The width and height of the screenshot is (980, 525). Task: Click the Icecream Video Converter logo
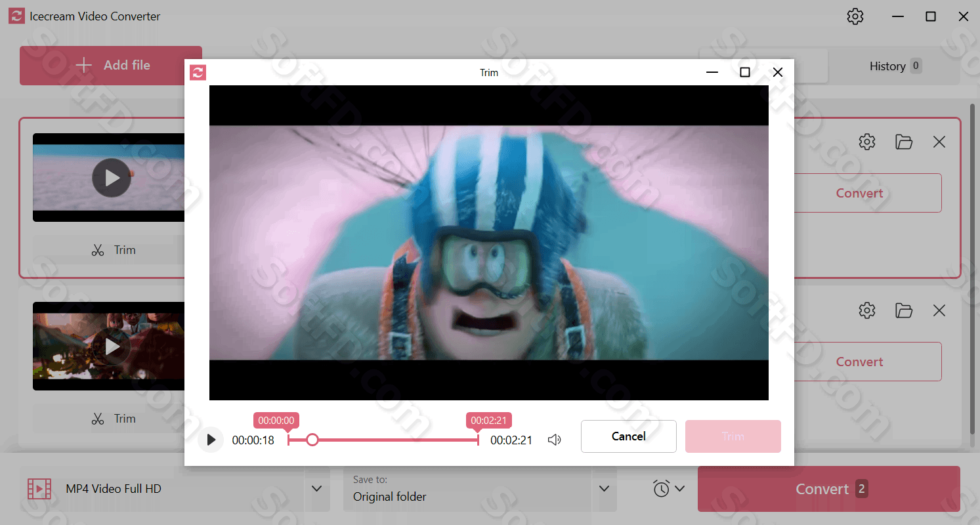pyautogui.click(x=16, y=16)
